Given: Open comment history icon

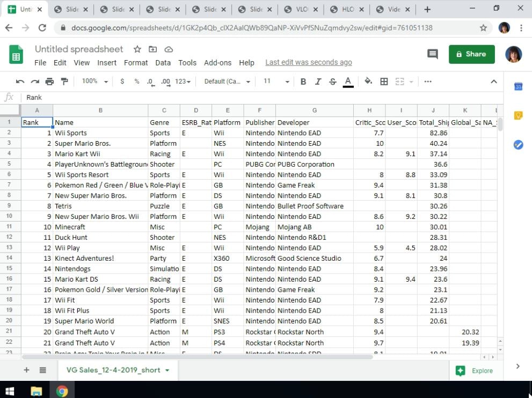Looking at the screenshot, I should click(x=432, y=54).
